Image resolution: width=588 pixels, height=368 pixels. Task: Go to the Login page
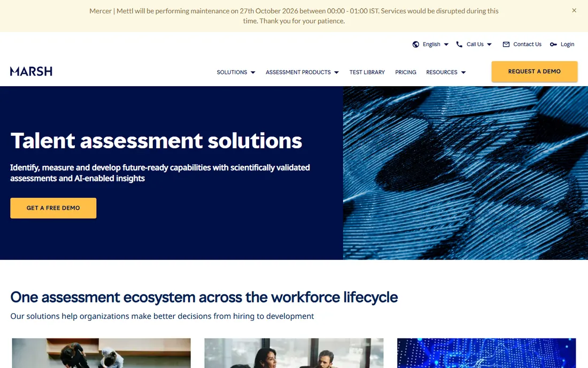pos(567,44)
